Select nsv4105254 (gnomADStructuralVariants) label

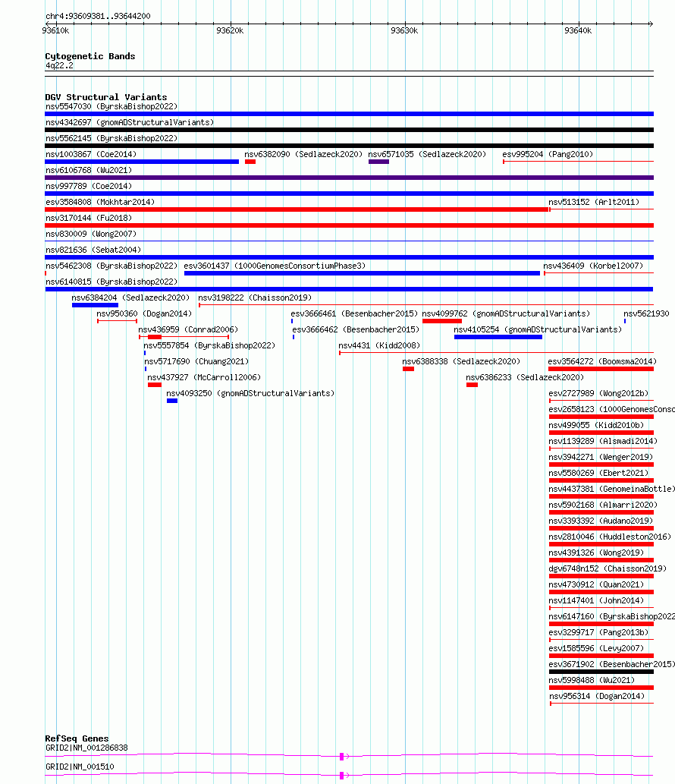[538, 330]
